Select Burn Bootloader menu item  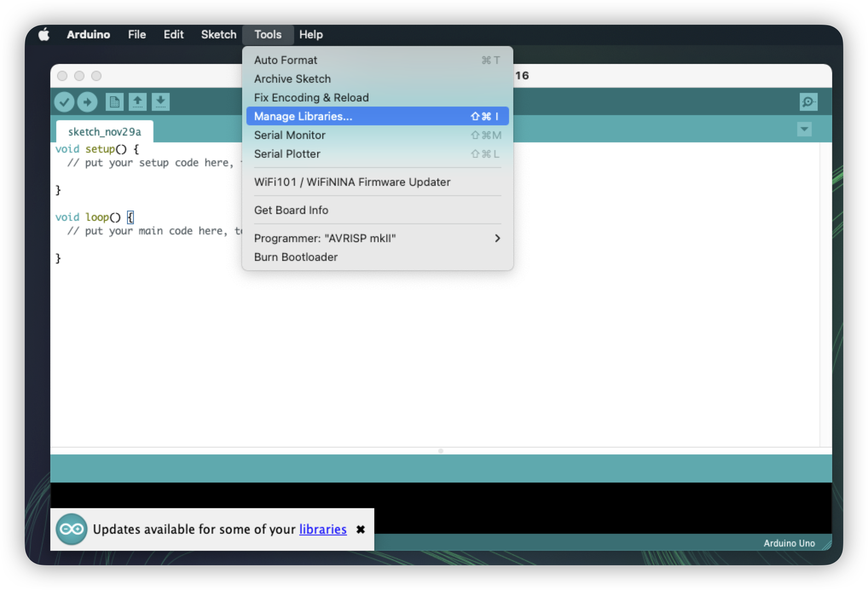coord(296,257)
